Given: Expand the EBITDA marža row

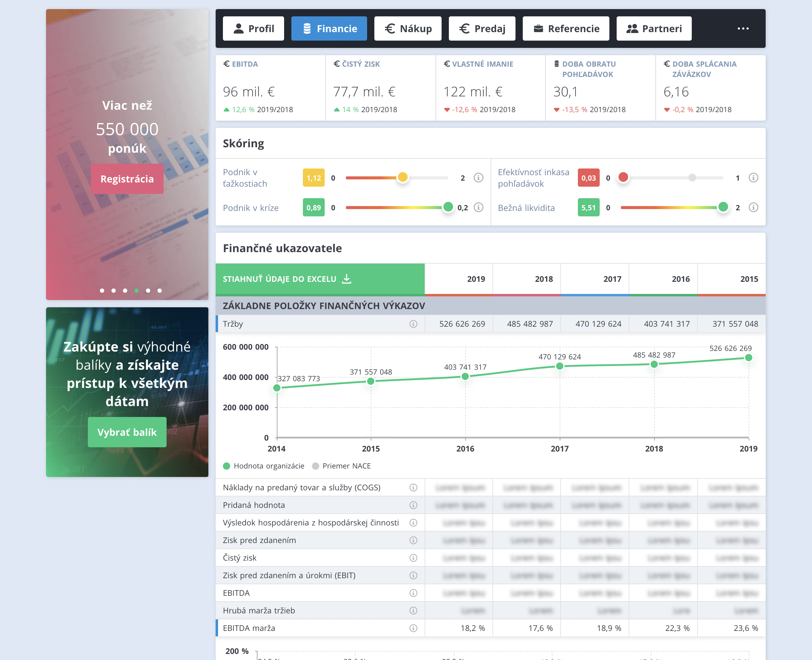Looking at the screenshot, I should click(x=490, y=628).
